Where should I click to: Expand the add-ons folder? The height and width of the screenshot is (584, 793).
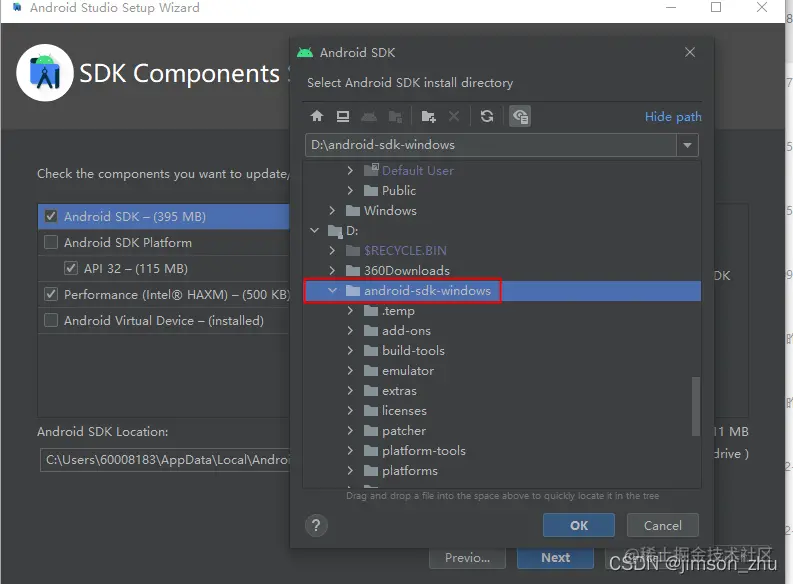(350, 331)
